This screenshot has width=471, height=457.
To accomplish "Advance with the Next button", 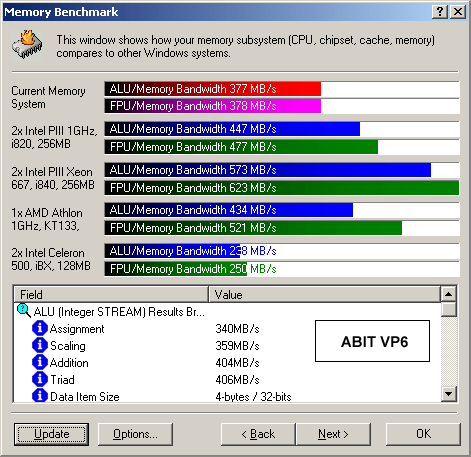I will (x=333, y=434).
